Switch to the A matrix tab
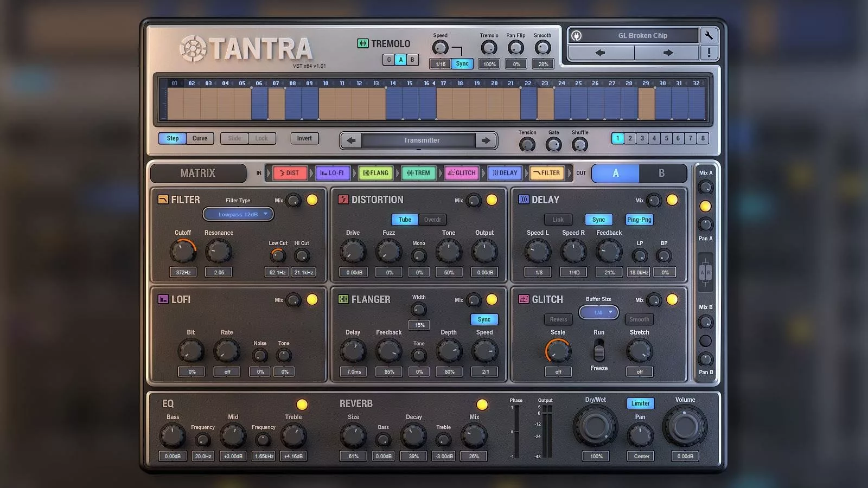868x488 pixels. [615, 173]
